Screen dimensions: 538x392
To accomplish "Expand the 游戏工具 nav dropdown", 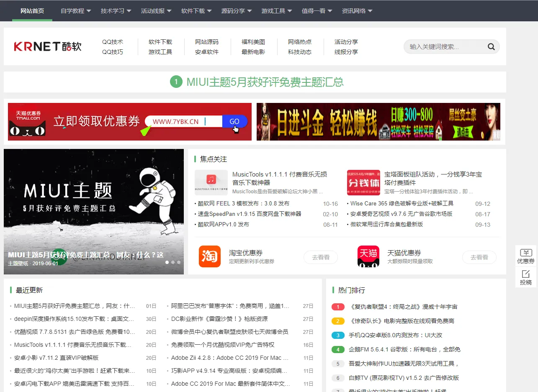I will (x=277, y=11).
